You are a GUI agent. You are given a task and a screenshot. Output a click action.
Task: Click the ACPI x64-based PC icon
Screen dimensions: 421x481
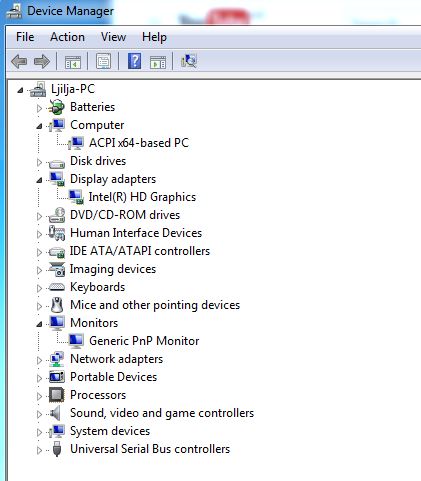(x=76, y=143)
